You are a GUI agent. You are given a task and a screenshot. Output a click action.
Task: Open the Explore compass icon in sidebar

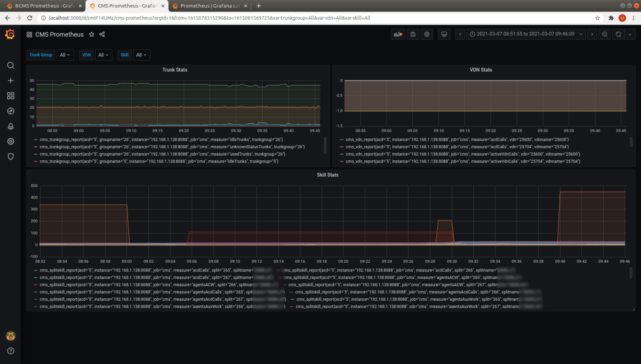[10, 111]
